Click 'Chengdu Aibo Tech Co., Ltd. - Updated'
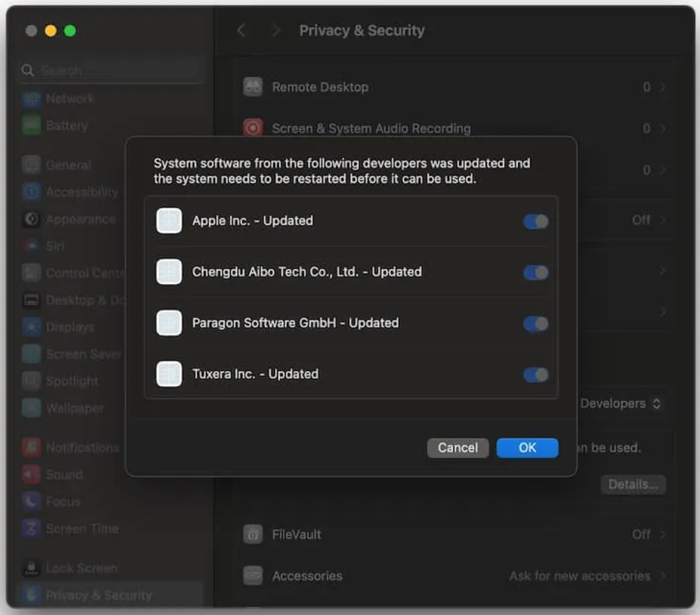Screen dimensions: 700x615 coord(307,271)
